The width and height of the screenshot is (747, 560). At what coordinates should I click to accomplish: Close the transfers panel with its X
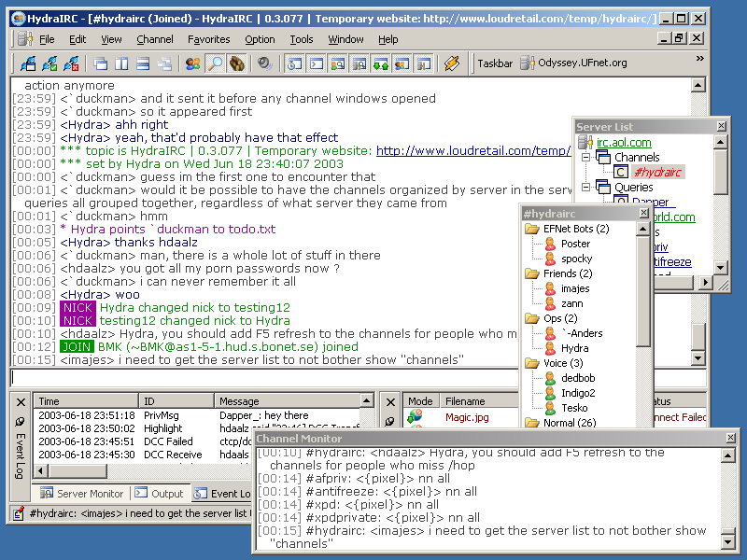click(390, 402)
